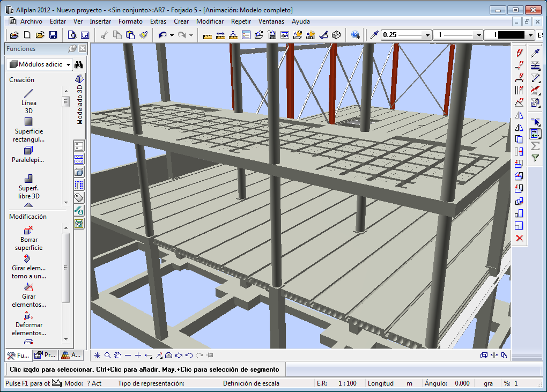Viewport: 547px width, 392px height.
Task: Select the Borrar superficie tool
Action: (28, 239)
